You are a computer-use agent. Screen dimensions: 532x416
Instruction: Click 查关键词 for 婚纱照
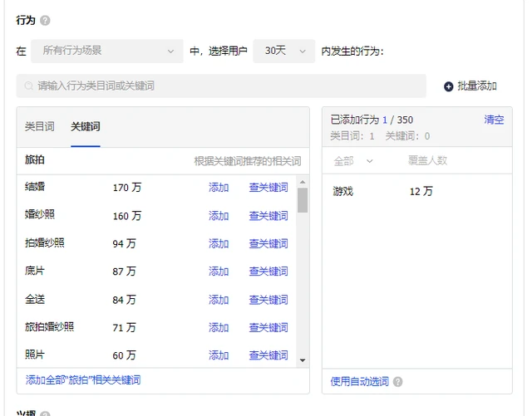pyautogui.click(x=268, y=216)
